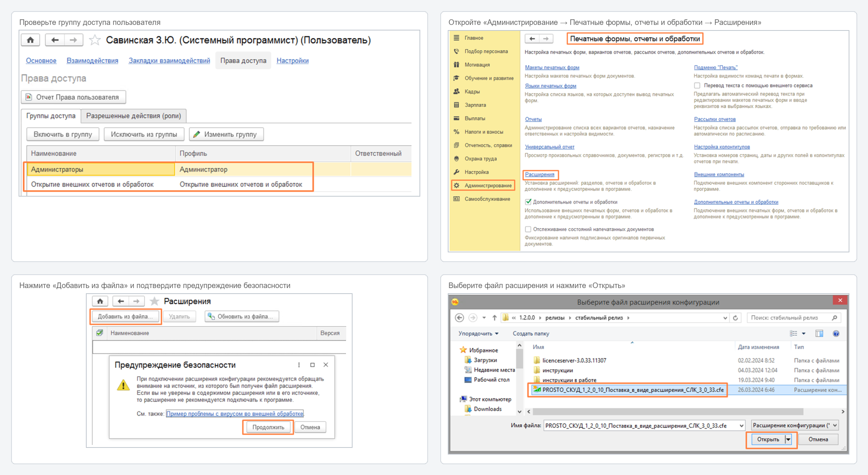
Task: Enable Отслеживание состояний напечатанных документов
Action: point(528,229)
